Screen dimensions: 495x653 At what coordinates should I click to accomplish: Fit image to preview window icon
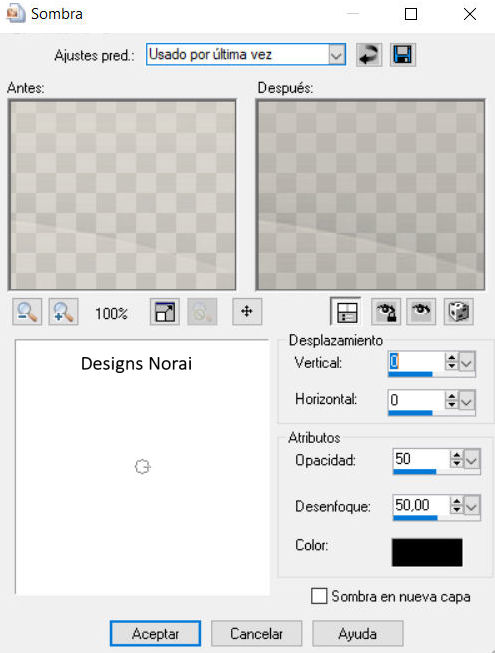pos(165,312)
